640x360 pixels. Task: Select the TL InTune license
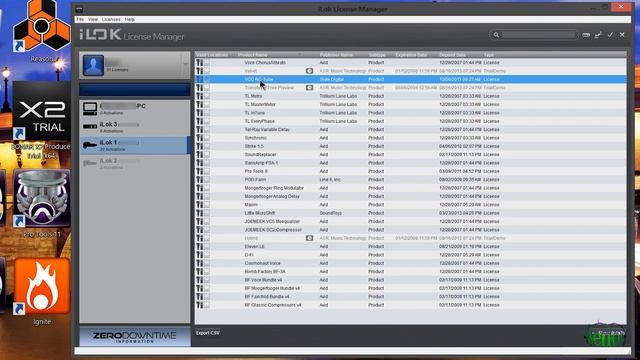(x=411, y=113)
